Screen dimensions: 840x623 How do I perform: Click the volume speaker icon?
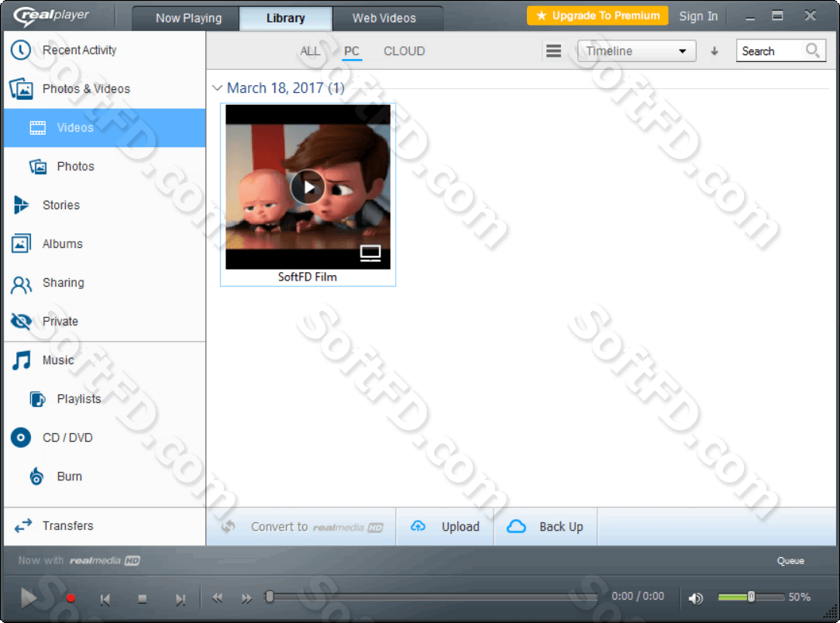coord(696,598)
